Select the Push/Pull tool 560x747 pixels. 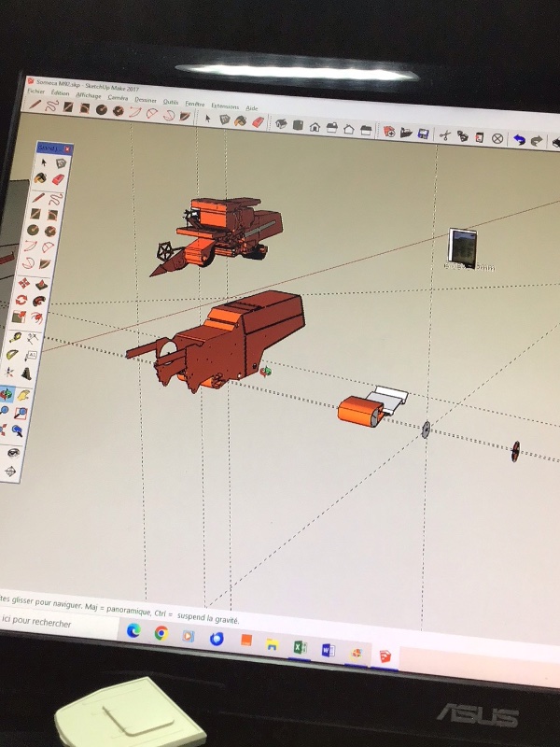click(x=41, y=285)
